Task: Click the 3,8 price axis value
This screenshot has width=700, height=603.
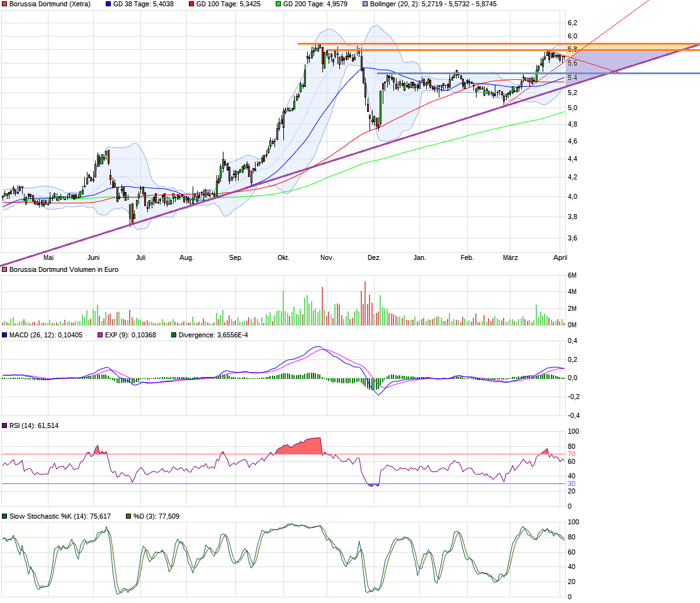Action: point(572,217)
